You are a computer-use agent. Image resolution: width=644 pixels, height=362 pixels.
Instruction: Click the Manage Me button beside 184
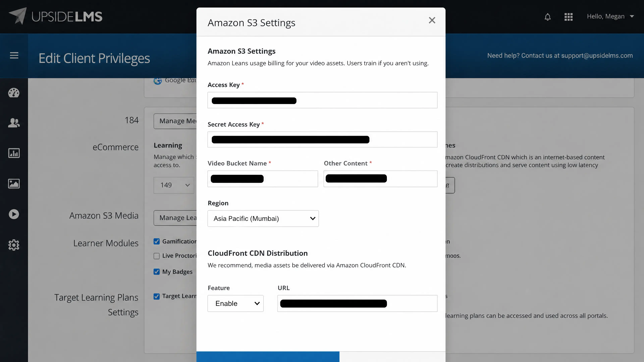pos(175,121)
